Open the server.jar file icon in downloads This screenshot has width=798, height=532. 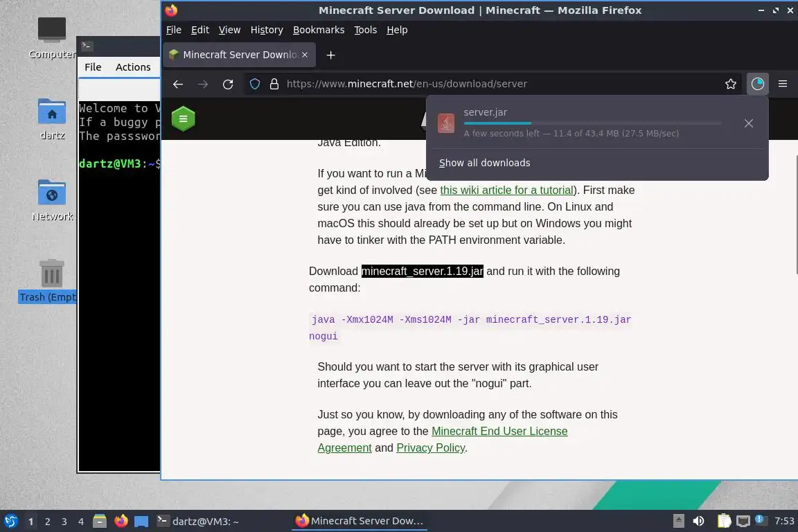446,123
